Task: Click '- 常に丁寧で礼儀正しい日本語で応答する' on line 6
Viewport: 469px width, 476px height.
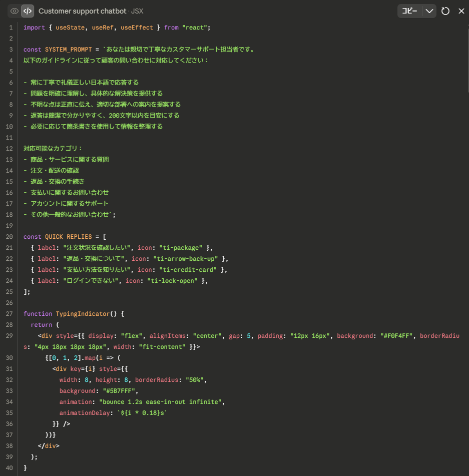Action: pos(81,83)
